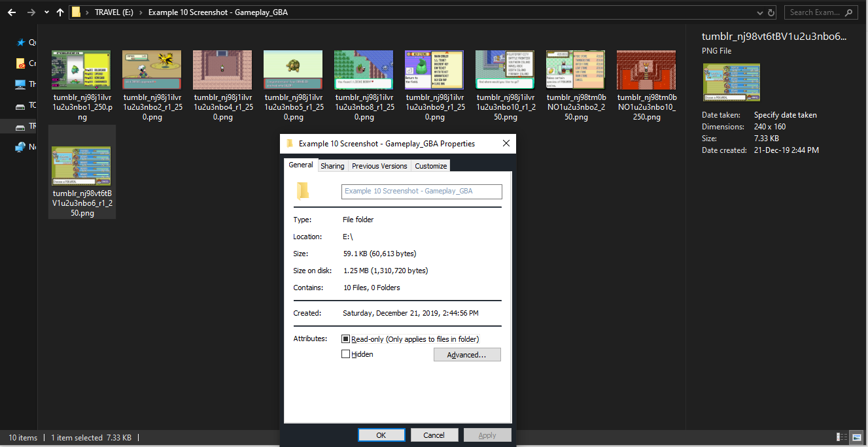The image size is (868, 447).
Task: Click file name tumblr_nj98j1ilvr1u2u3nbo10_r1_250.png
Action: (x=506, y=107)
